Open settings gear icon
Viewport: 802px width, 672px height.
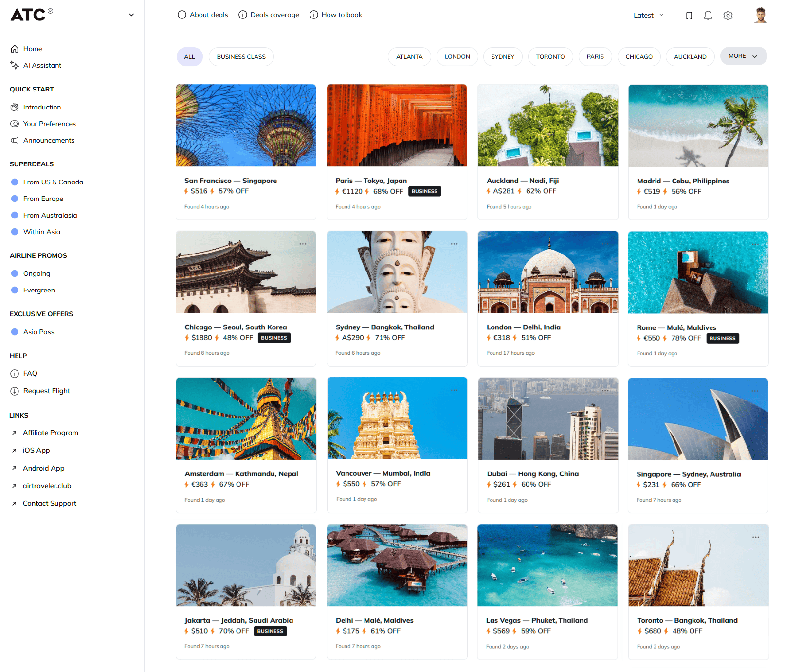coord(728,16)
